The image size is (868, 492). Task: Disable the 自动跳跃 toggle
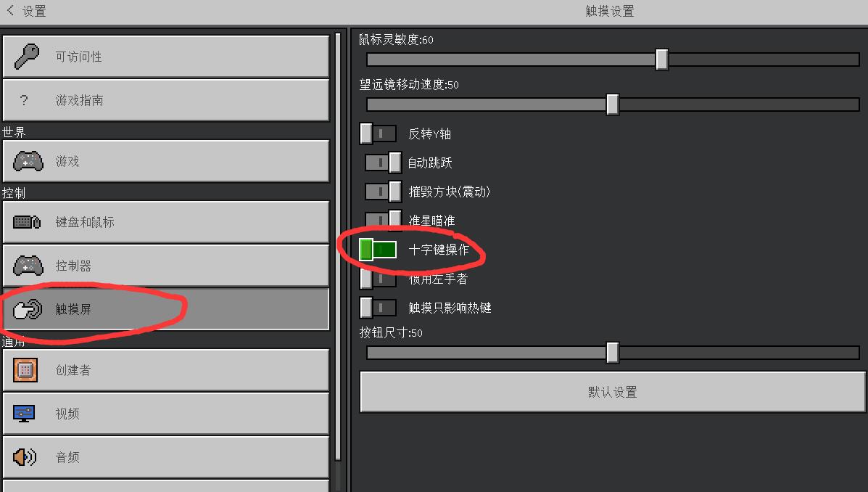pyautogui.click(x=383, y=163)
